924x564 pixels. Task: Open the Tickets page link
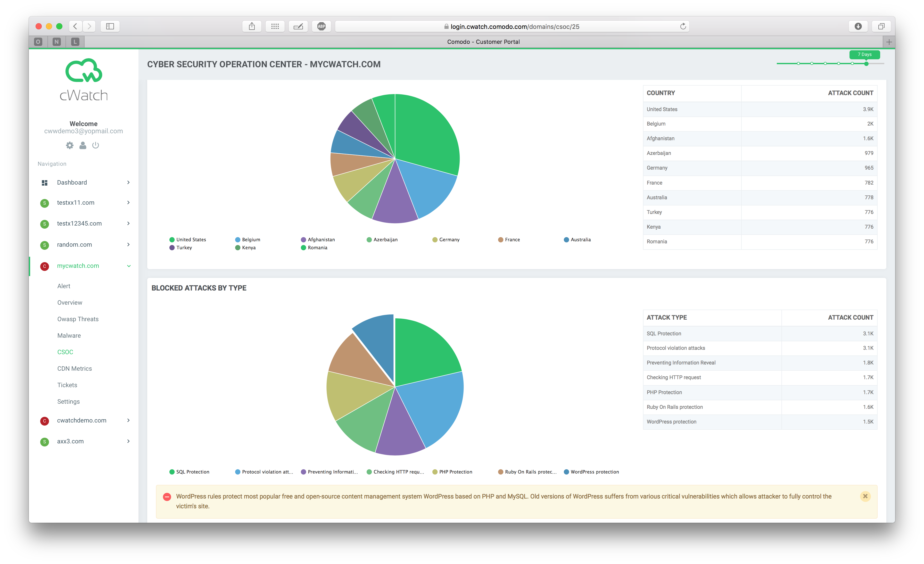(x=67, y=385)
